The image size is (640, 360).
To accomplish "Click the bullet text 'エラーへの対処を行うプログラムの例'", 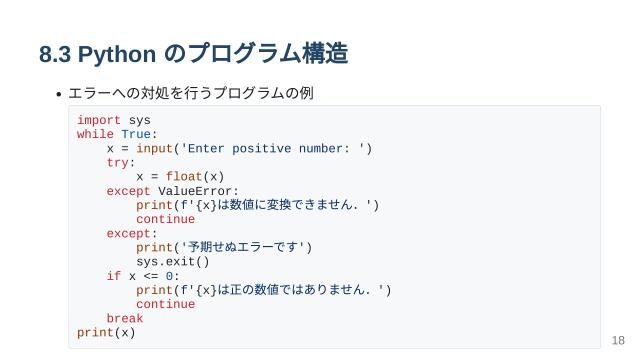I will 191,93.
